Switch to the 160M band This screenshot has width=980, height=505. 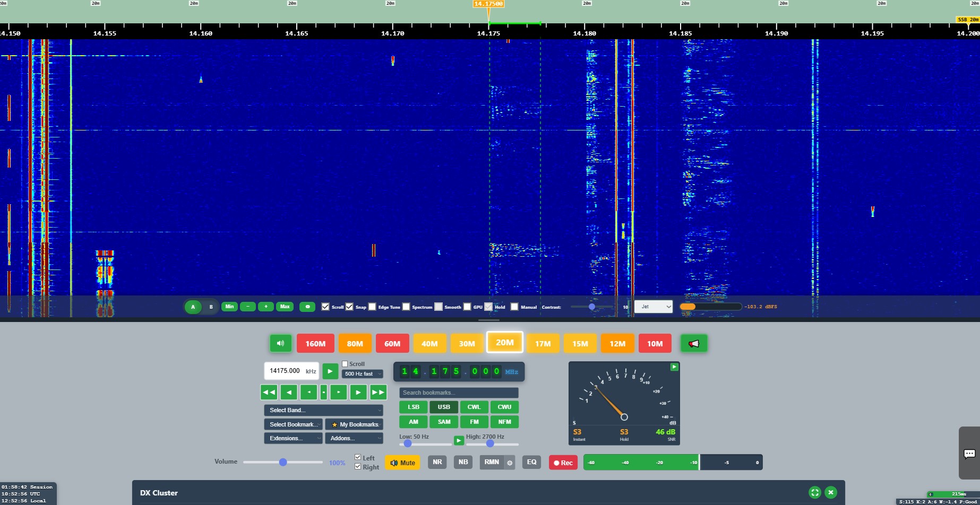tap(315, 344)
